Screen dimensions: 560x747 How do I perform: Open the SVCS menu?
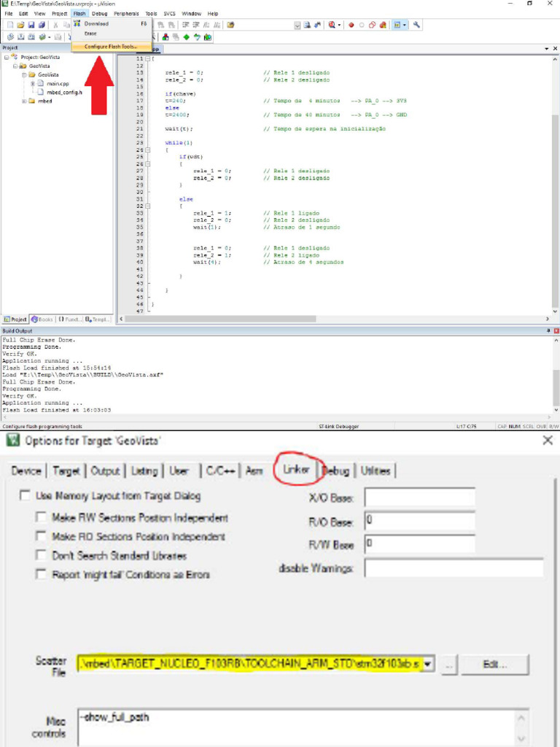(x=169, y=13)
